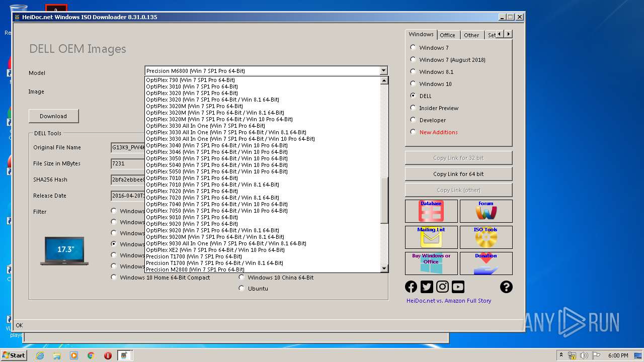Click the model list scrollbar thumb
Screen dimensions: 644x362
coord(384,201)
